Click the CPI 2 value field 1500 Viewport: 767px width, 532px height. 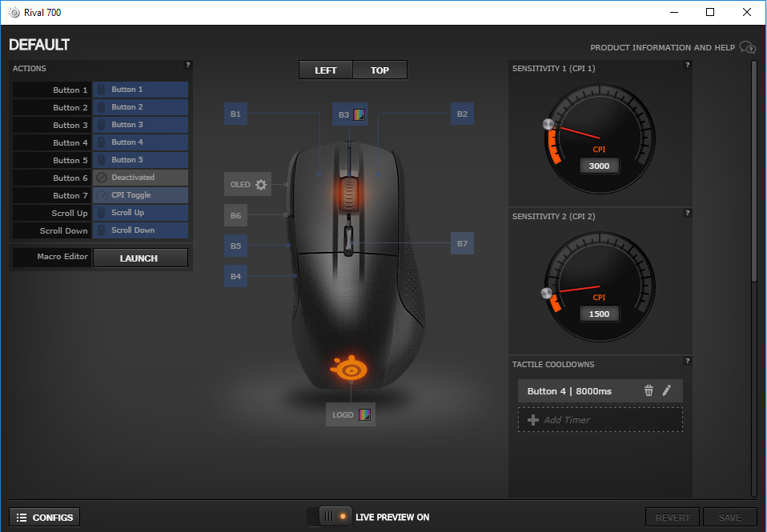[599, 314]
